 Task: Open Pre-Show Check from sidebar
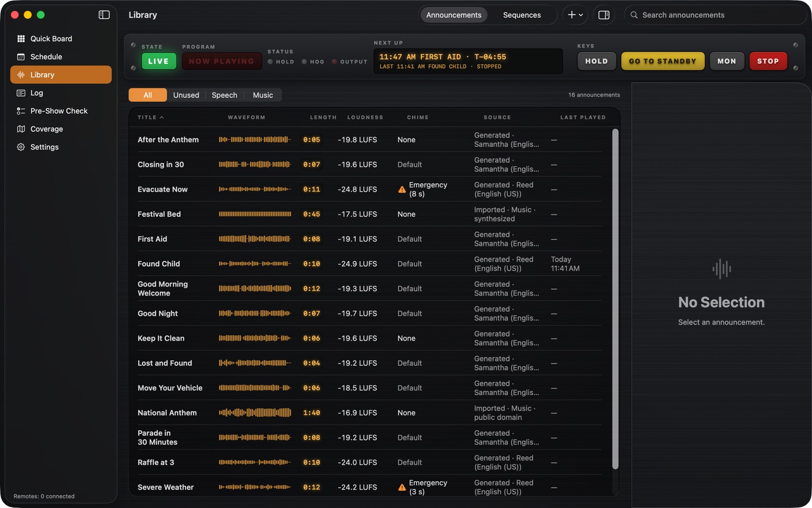(61, 111)
